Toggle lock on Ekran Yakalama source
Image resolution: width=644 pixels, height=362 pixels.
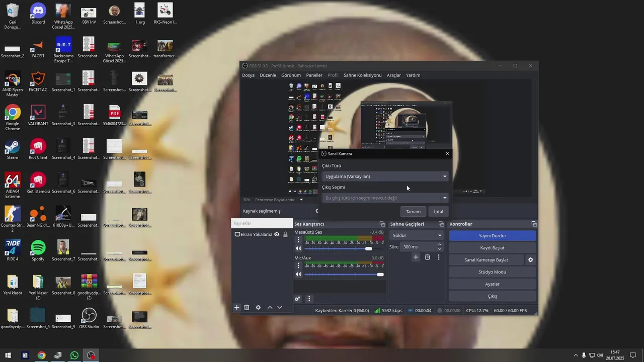pos(285,234)
